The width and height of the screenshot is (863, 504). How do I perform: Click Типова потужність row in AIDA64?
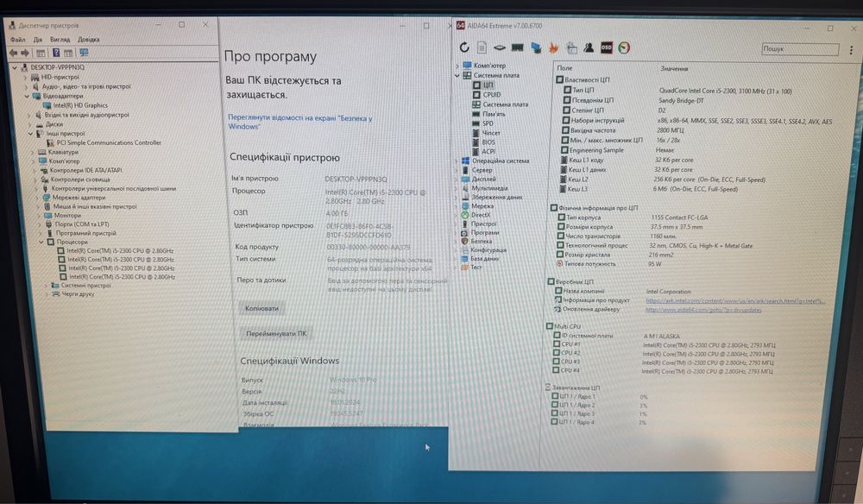[x=609, y=264]
